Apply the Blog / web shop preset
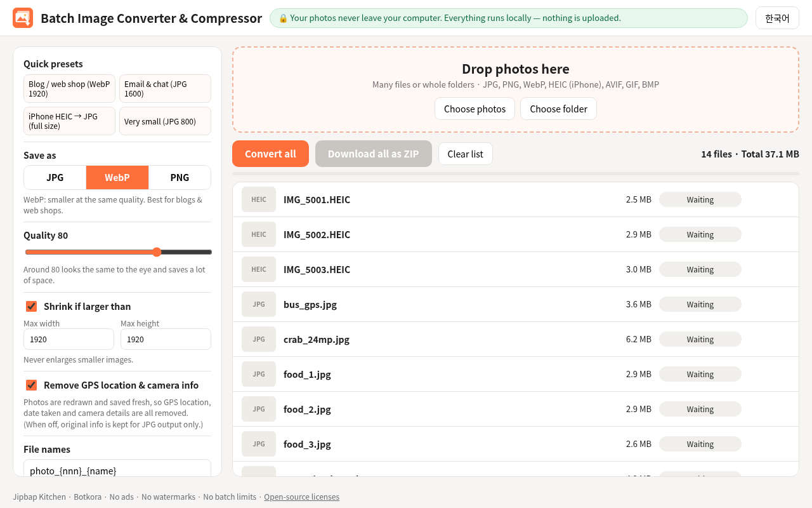Image resolution: width=812 pixels, height=508 pixels. [69, 89]
